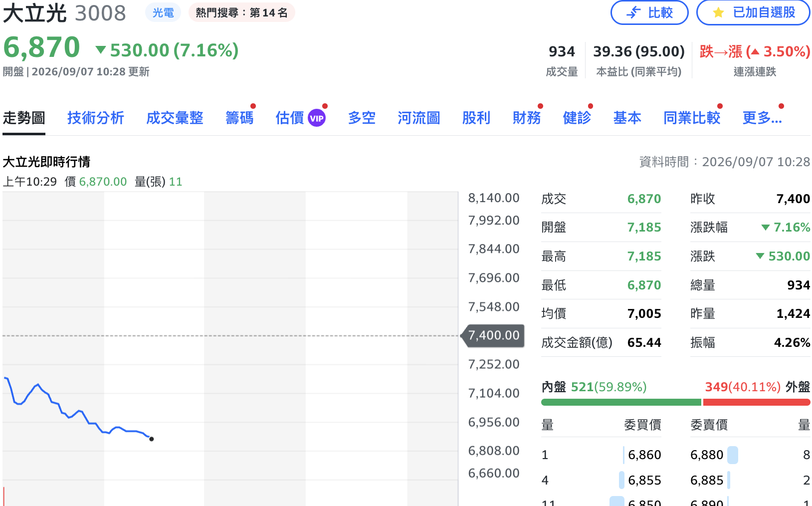812x506 pixels.
Task: Open the 籌碼 tab
Action: [x=239, y=118]
